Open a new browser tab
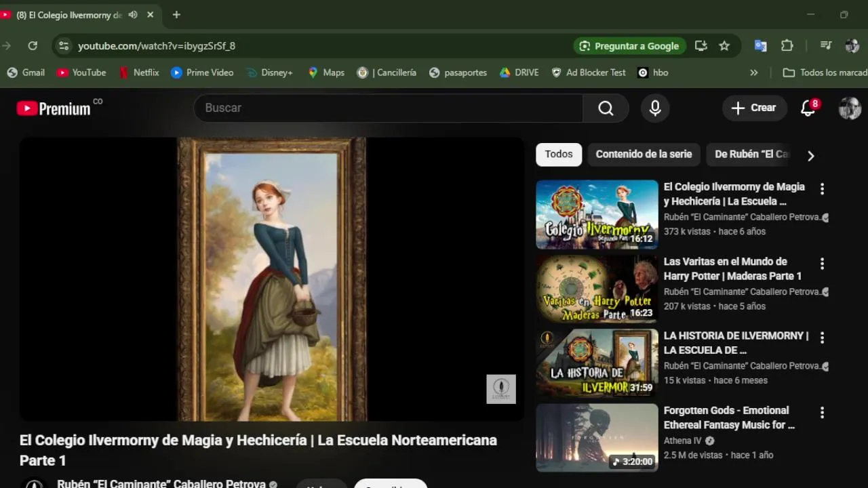The image size is (868, 488). pos(176,15)
